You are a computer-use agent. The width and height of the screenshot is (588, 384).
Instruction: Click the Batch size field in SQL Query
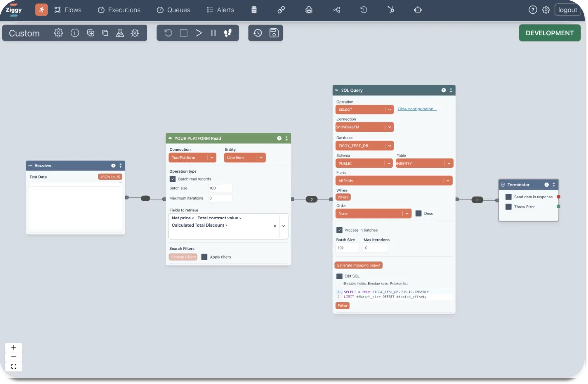347,248
